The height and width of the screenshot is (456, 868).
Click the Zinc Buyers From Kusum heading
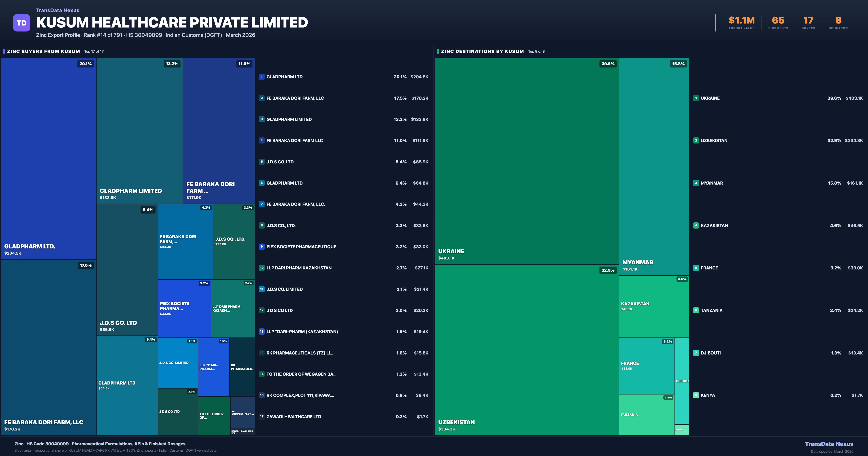[x=43, y=51]
